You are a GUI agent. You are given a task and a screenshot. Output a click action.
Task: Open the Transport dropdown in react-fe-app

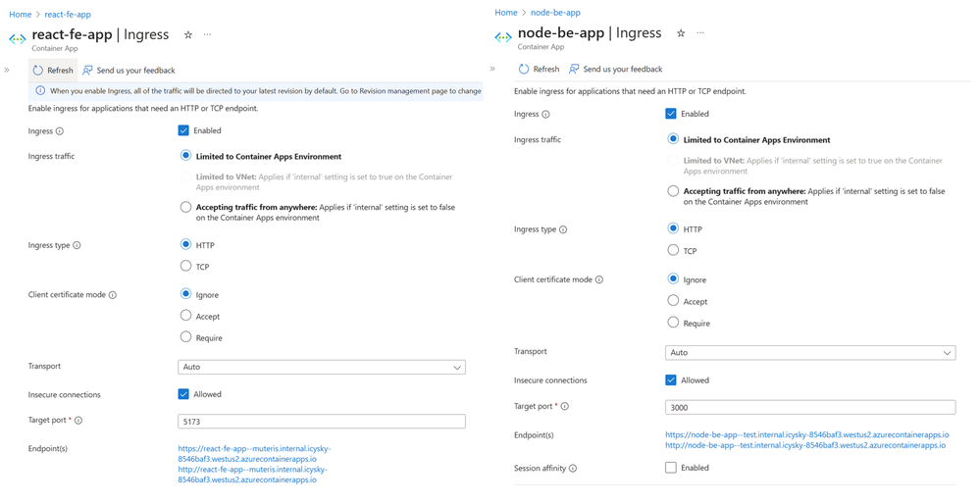tap(322, 368)
